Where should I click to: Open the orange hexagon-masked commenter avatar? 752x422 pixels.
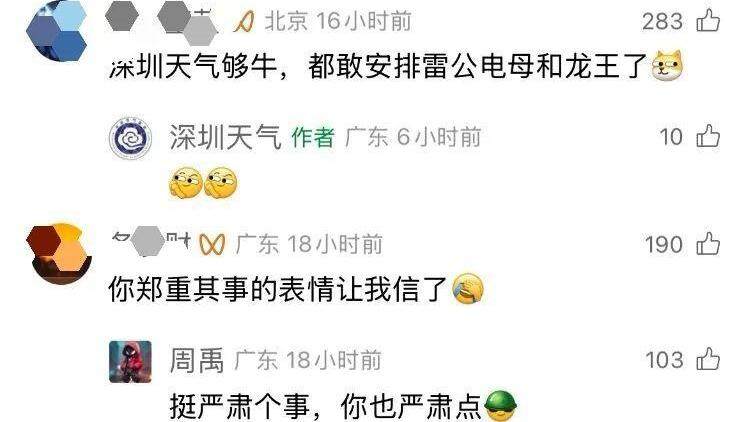coord(59,254)
